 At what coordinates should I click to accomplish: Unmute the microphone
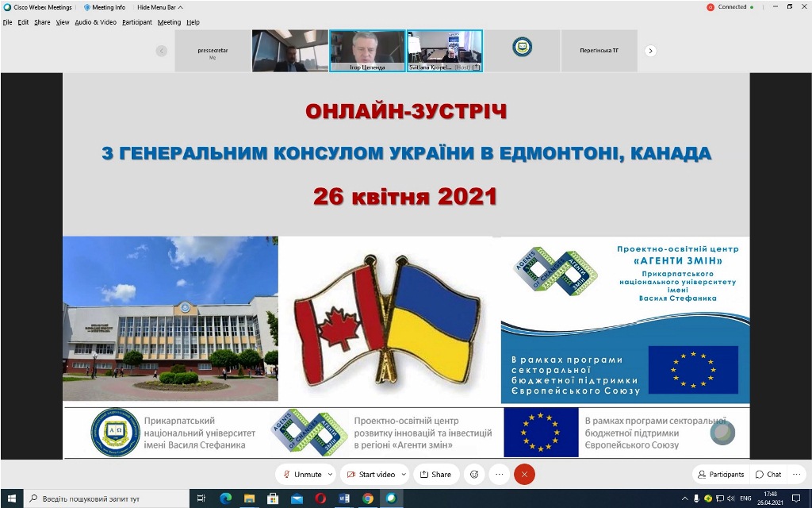[302, 474]
